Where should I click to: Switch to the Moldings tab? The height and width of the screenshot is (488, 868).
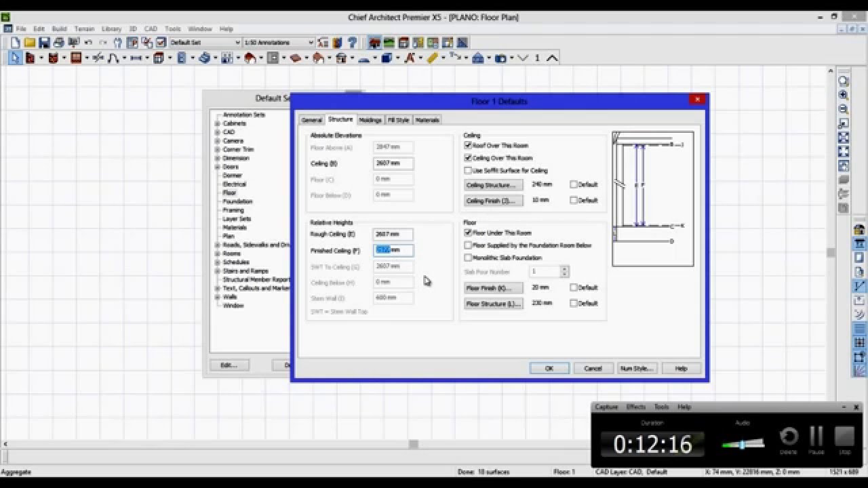pos(370,120)
